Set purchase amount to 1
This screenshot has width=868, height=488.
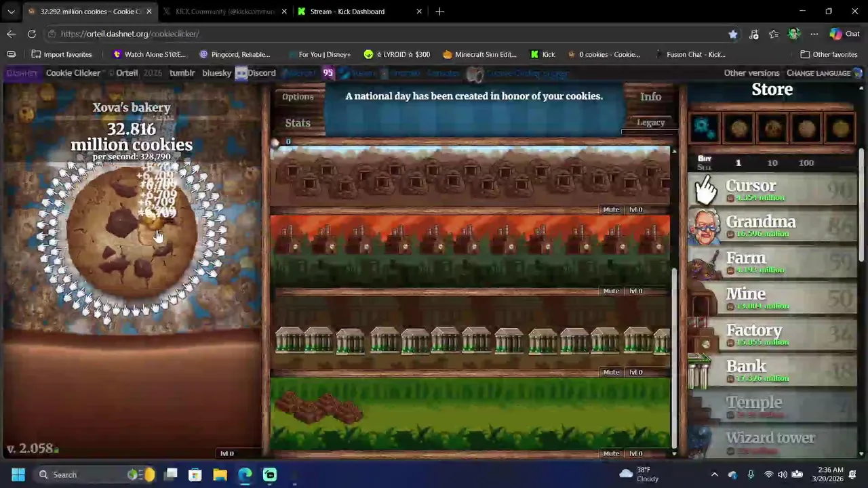coord(738,163)
